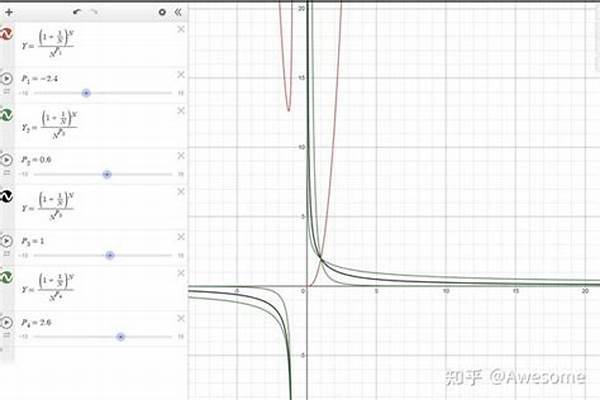Edit the fourth formula with exponent P4
The image size is (600, 400).
48,287
